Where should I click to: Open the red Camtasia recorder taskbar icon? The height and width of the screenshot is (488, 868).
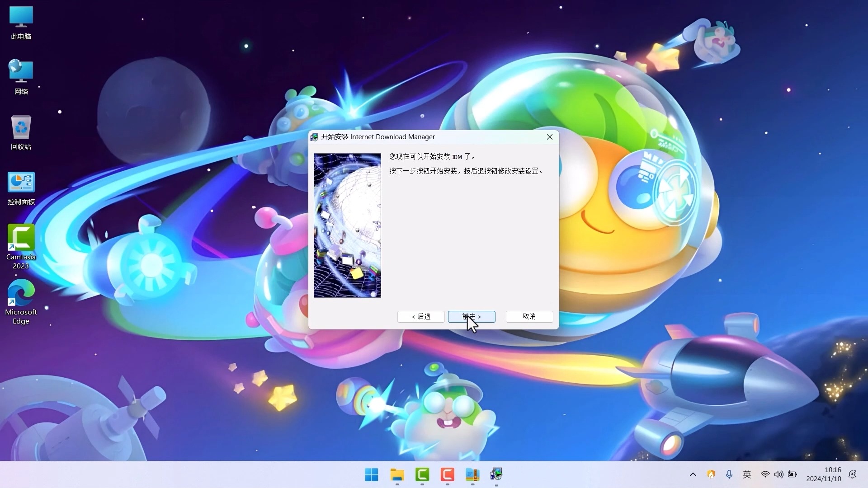point(447,475)
